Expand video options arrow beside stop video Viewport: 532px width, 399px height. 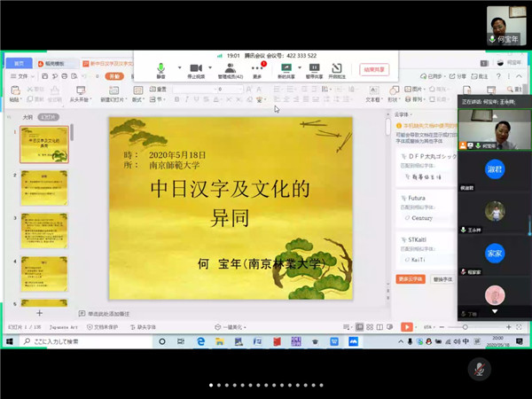214,67
